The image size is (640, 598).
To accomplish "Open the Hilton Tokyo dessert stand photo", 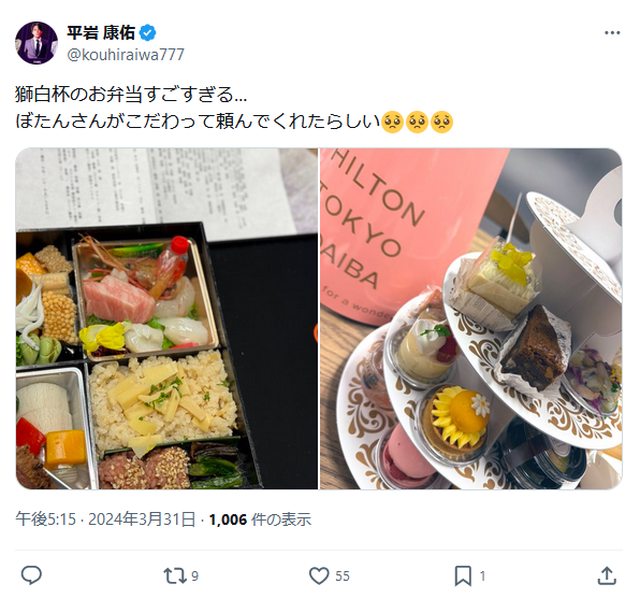I will pos(471,318).
